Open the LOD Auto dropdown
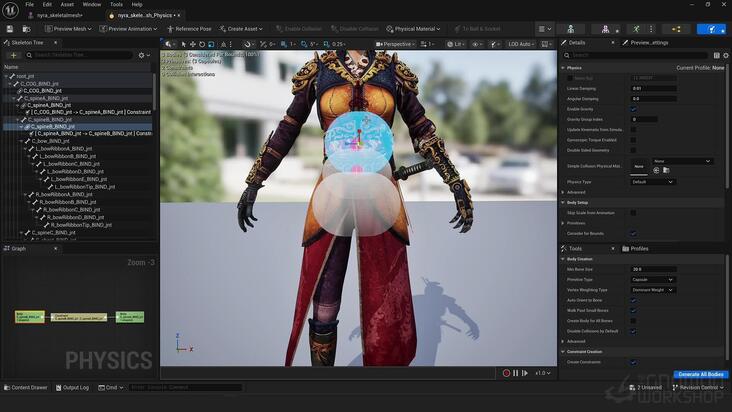Viewport: 732px width, 412px height. click(521, 44)
